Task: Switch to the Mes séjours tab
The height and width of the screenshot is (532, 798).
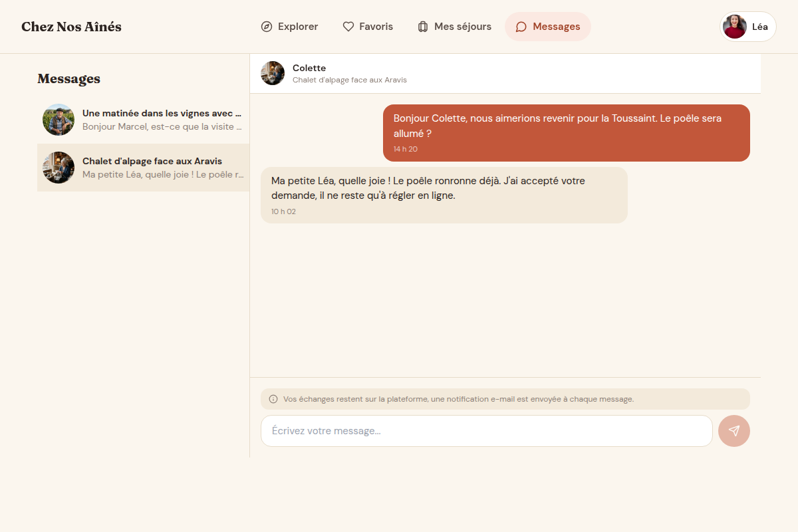Action: pos(454,27)
